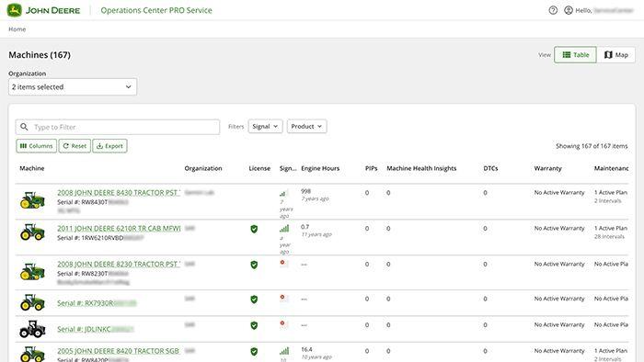This screenshot has height=362, width=644.
Task: Open 2005 John Deere 8420 Tractor link
Action: coord(119,351)
